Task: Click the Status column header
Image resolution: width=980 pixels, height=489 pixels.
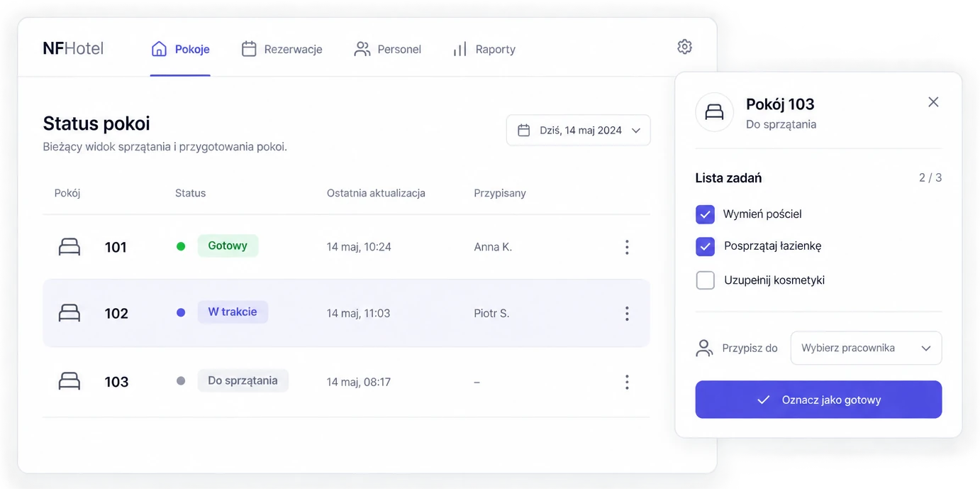Action: pyautogui.click(x=190, y=193)
